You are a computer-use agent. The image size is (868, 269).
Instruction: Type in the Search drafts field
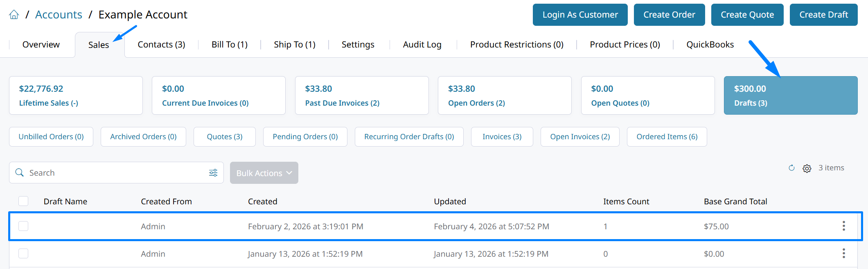pos(115,173)
